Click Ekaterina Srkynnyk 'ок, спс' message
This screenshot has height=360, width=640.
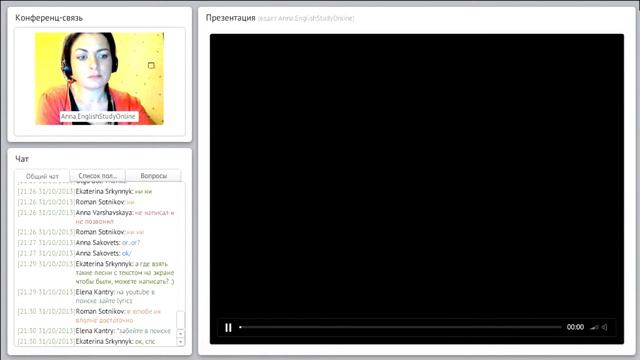tap(87, 341)
